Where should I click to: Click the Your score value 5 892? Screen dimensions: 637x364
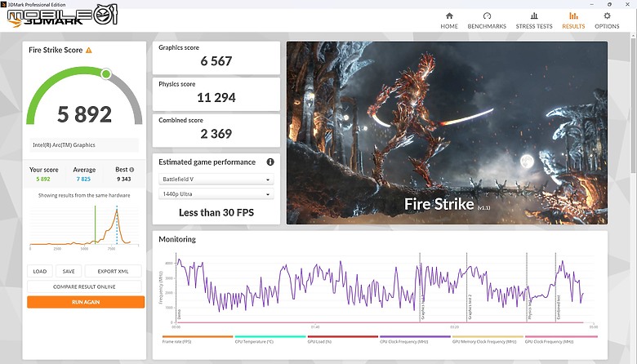click(x=43, y=179)
